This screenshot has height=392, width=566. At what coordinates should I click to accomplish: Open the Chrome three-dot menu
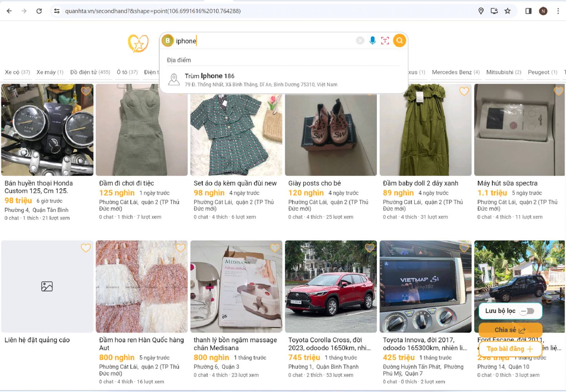click(x=558, y=11)
